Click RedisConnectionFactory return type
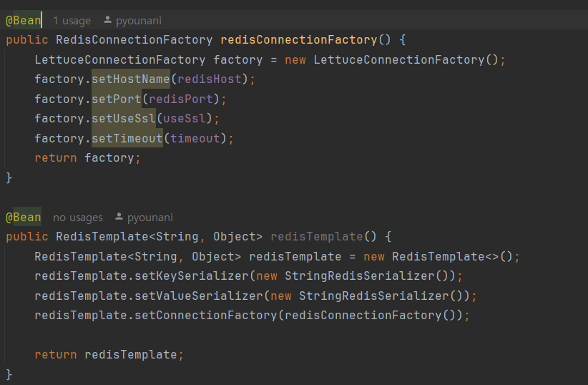 (x=134, y=40)
